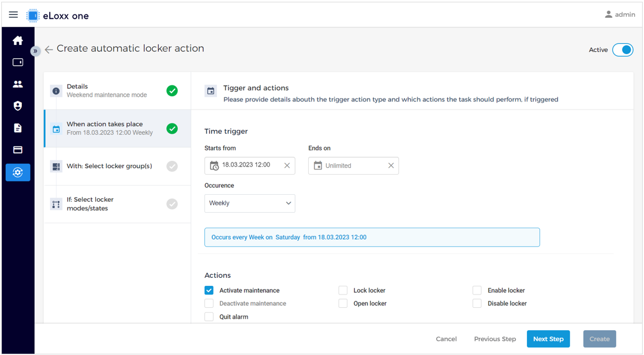The width and height of the screenshot is (644, 355).
Task: Open Ends on calendar icon
Action: tap(318, 165)
